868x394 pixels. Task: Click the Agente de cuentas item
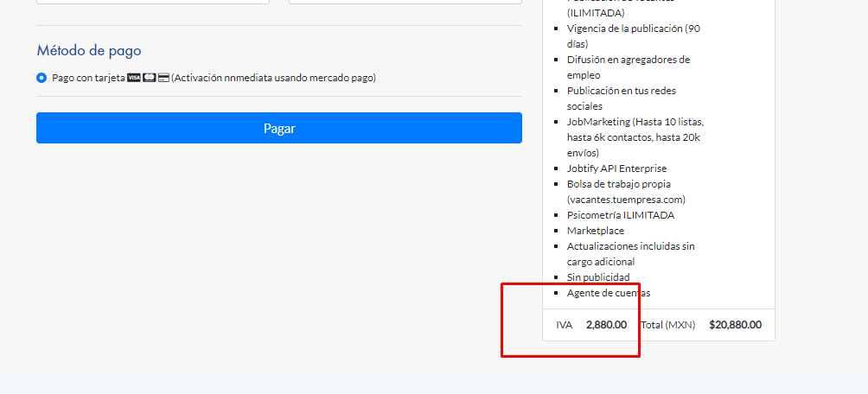click(x=609, y=293)
